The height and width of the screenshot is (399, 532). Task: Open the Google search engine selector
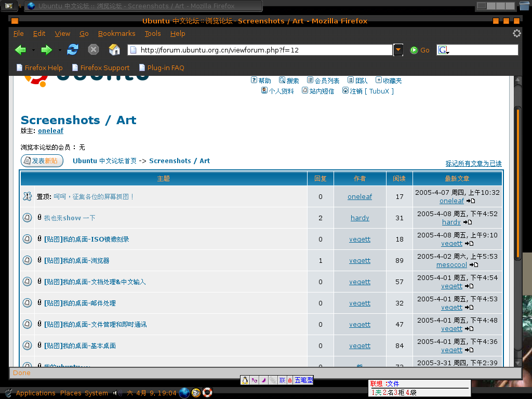pos(444,50)
